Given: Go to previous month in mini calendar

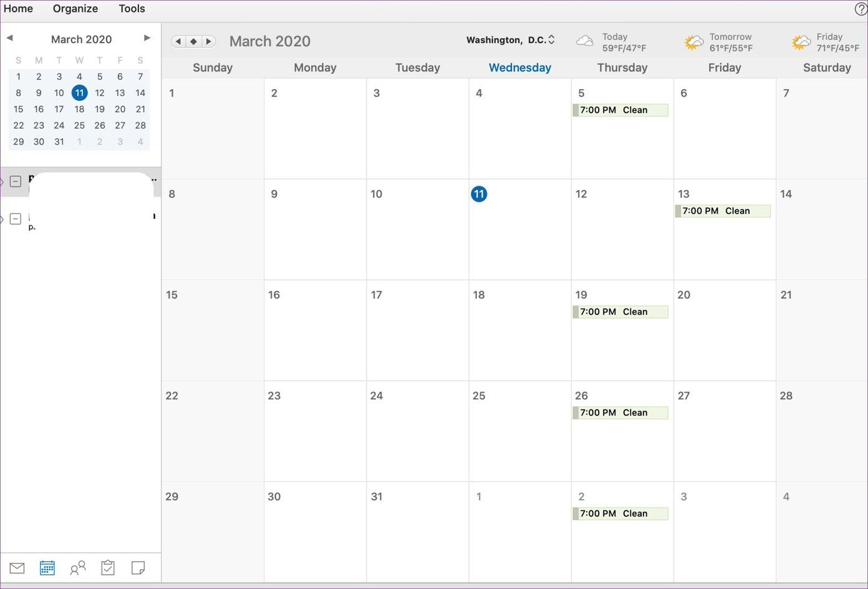Looking at the screenshot, I should [x=9, y=38].
